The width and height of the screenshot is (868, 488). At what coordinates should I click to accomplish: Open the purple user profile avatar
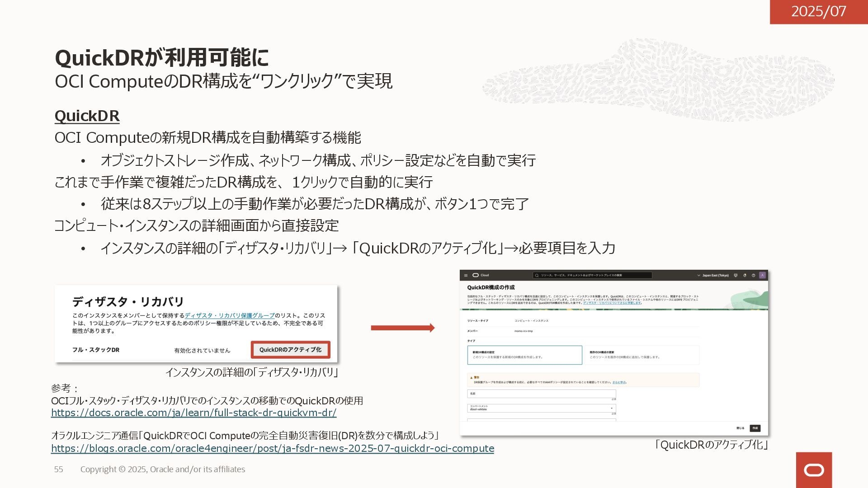pyautogui.click(x=763, y=275)
